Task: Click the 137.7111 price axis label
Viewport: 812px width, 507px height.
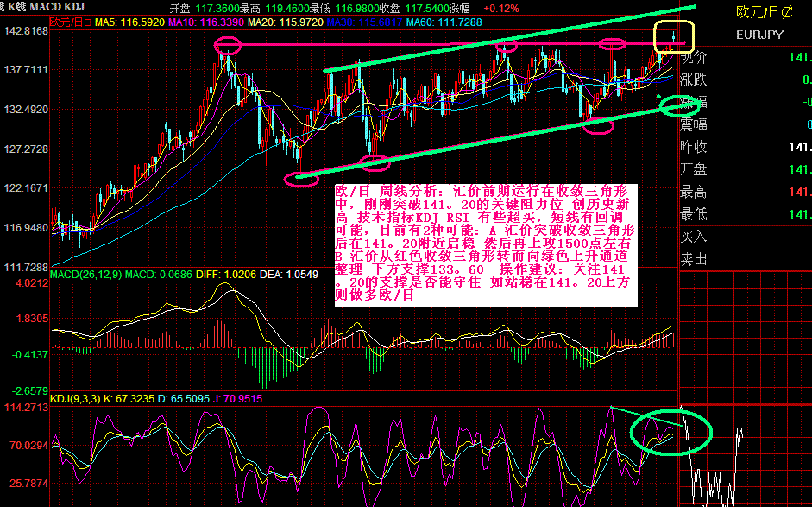Action: click(25, 69)
